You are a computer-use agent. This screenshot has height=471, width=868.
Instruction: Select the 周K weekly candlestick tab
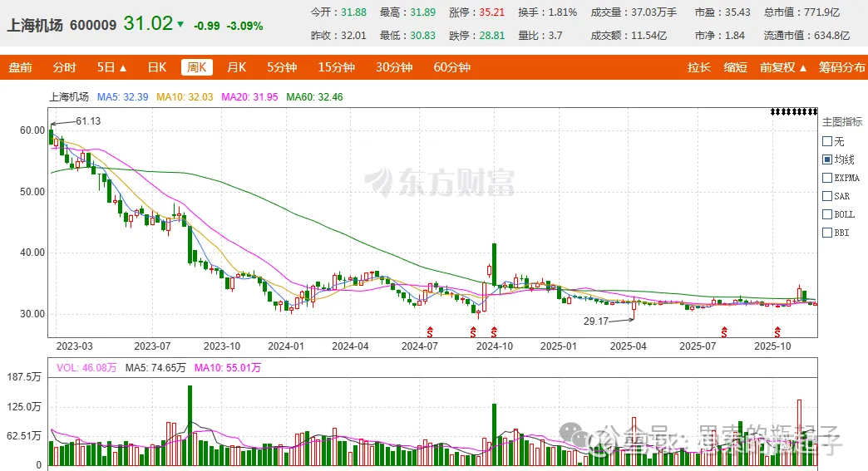[x=196, y=67]
